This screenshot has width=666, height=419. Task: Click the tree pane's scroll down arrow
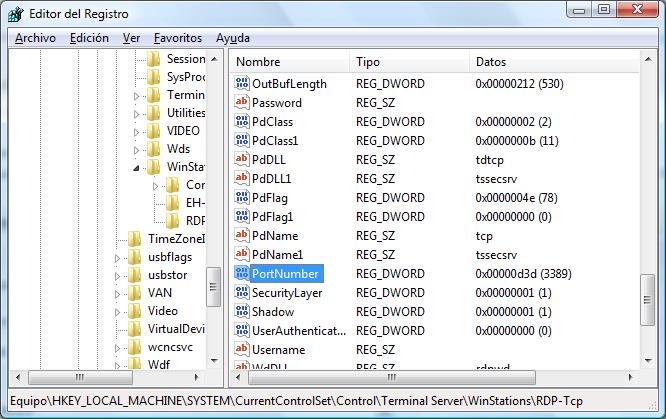click(x=214, y=361)
